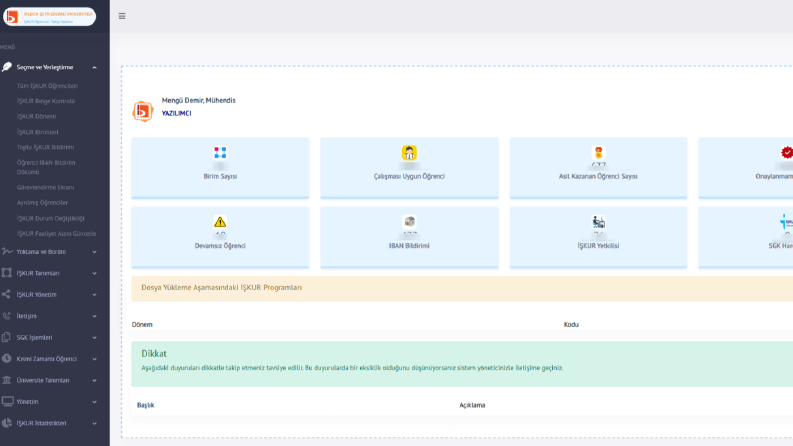Click the frame icon of İŞKUR Tanımları
Screen dimensions: 793x446
(x=7, y=273)
